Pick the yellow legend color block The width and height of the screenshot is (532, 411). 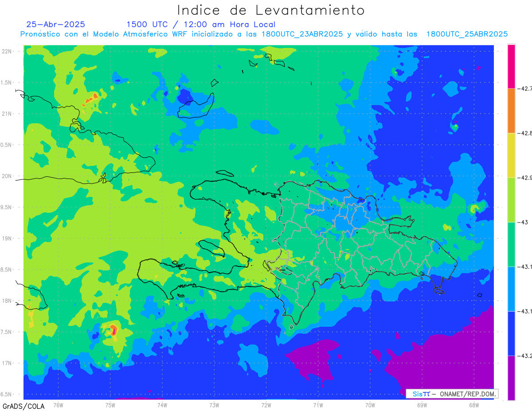[x=511, y=155]
